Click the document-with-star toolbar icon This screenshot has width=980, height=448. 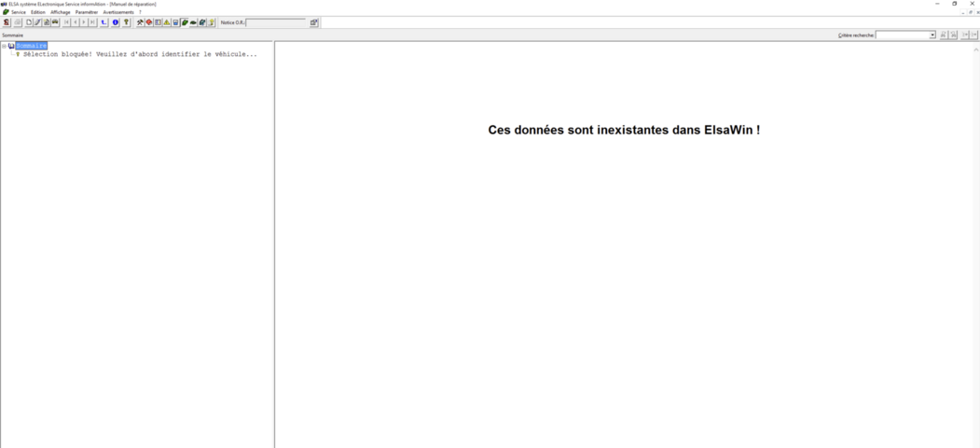pos(47,22)
